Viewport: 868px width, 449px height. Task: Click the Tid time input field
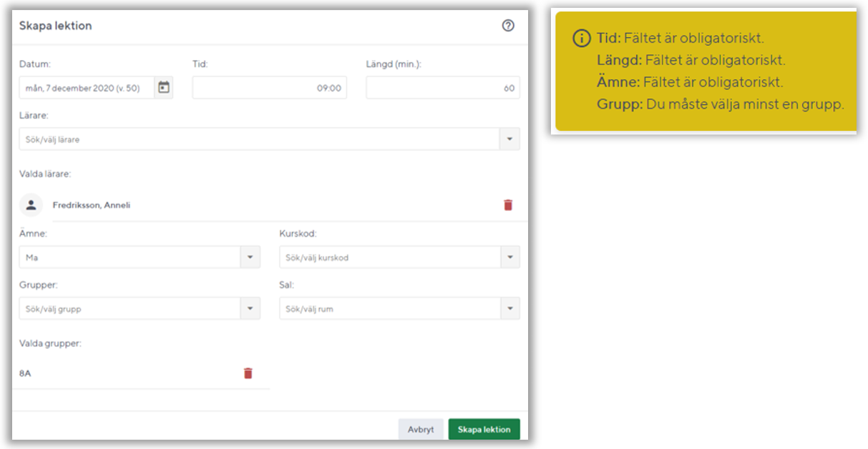tap(269, 88)
